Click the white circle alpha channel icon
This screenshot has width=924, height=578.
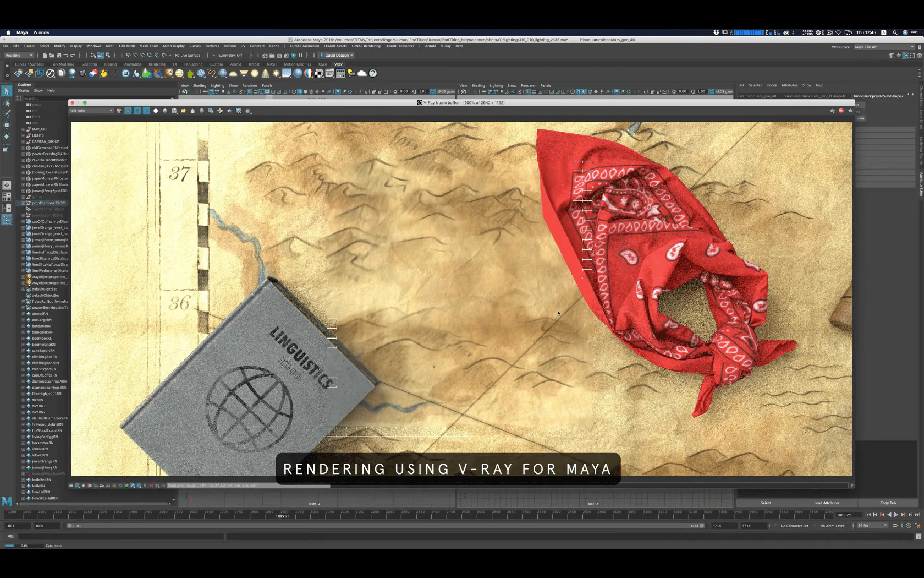tap(156, 111)
